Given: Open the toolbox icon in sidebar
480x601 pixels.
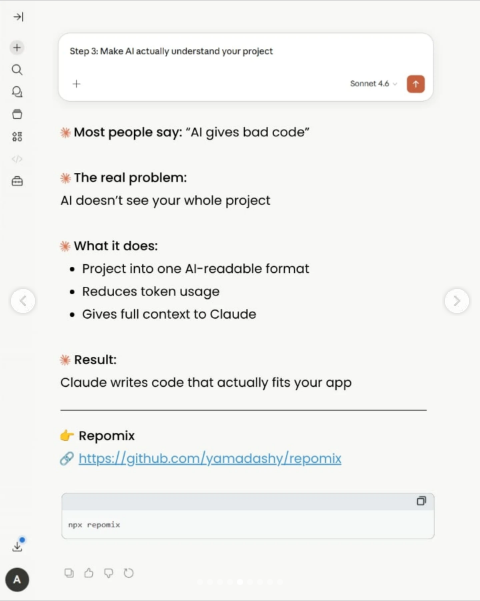Looking at the screenshot, I should (x=17, y=181).
